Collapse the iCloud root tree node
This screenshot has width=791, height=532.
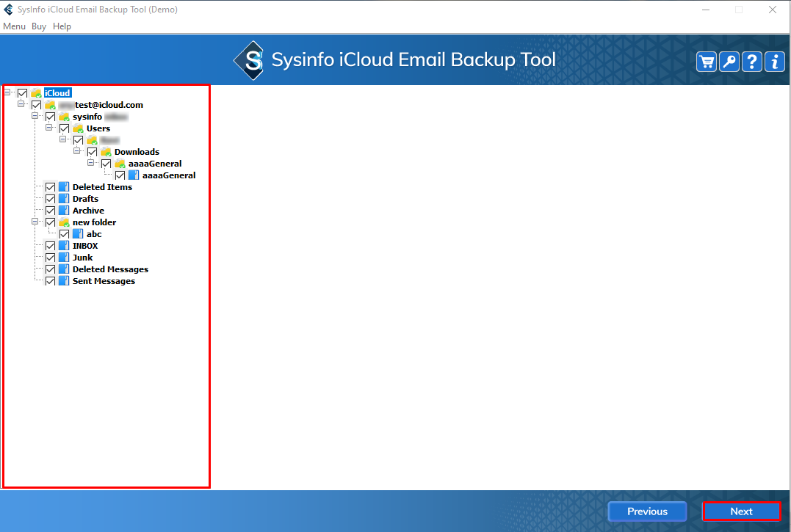tap(7, 93)
